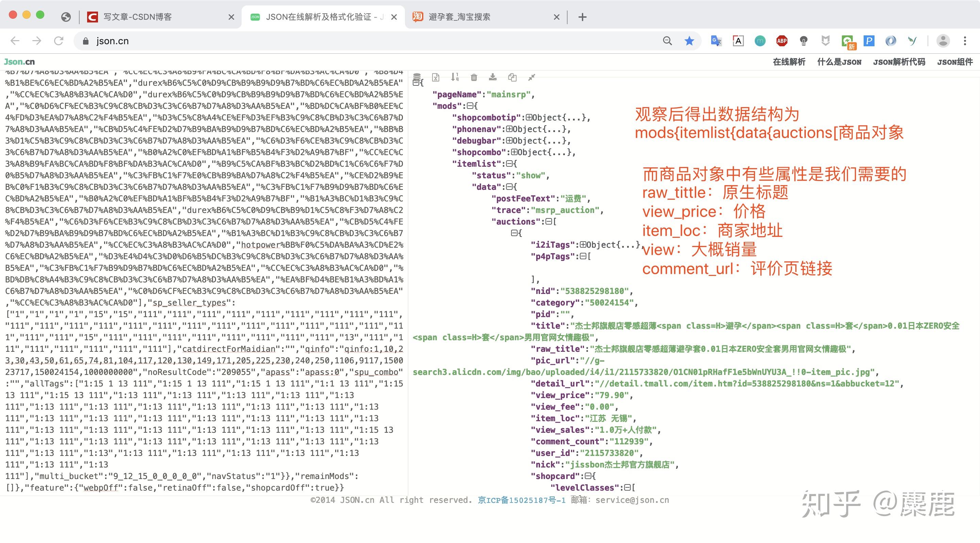Viewport: 980px width, 543px height.
Task: Click the "nid" value "538825298180"
Action: coord(595,291)
